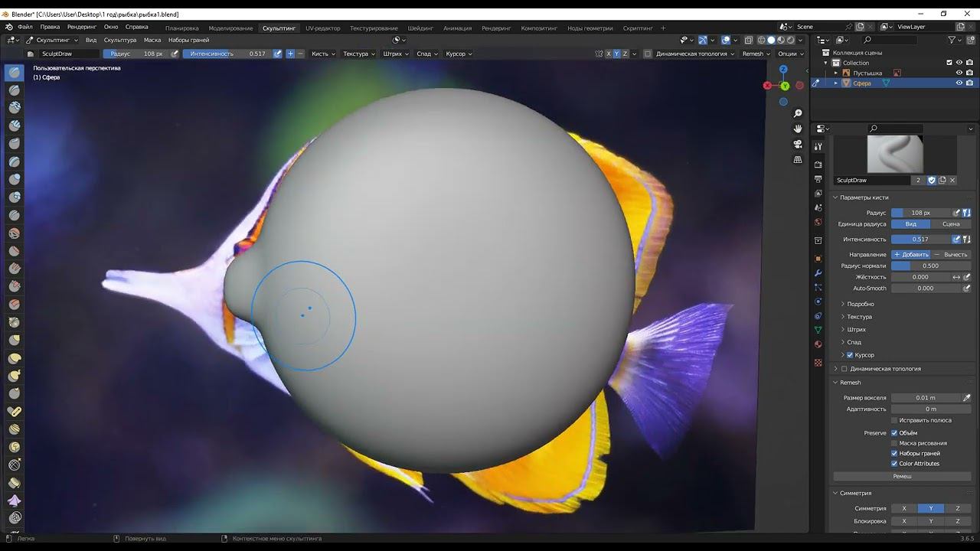Click the zoom magnifier viewport gizmo
Screen dimensions: 980x551
pyautogui.click(x=798, y=113)
